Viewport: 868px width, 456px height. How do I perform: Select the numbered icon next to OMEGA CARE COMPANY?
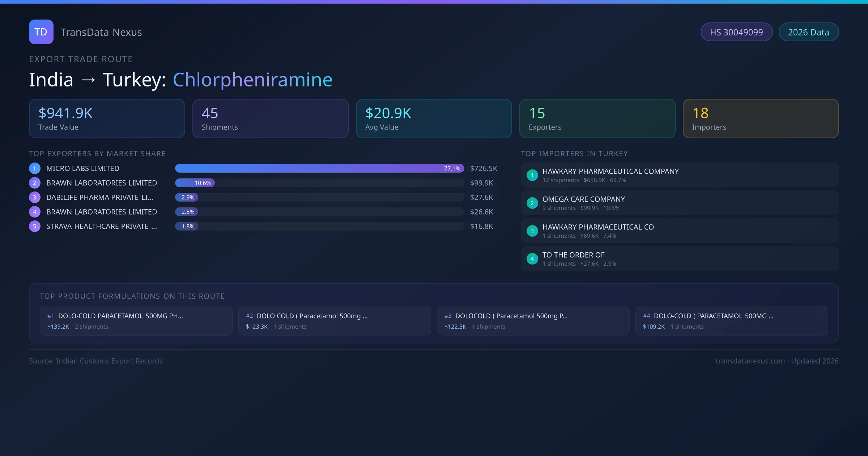pos(532,203)
